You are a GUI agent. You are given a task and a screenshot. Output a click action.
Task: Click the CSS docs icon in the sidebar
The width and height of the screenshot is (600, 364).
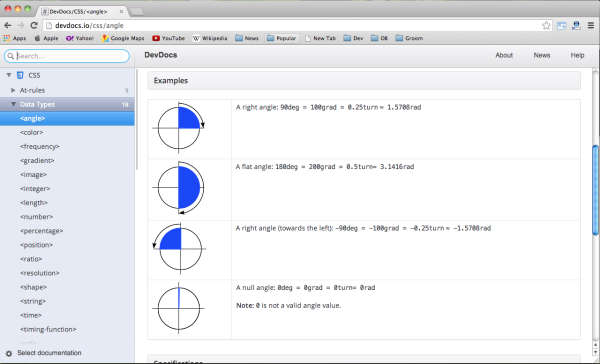point(20,75)
